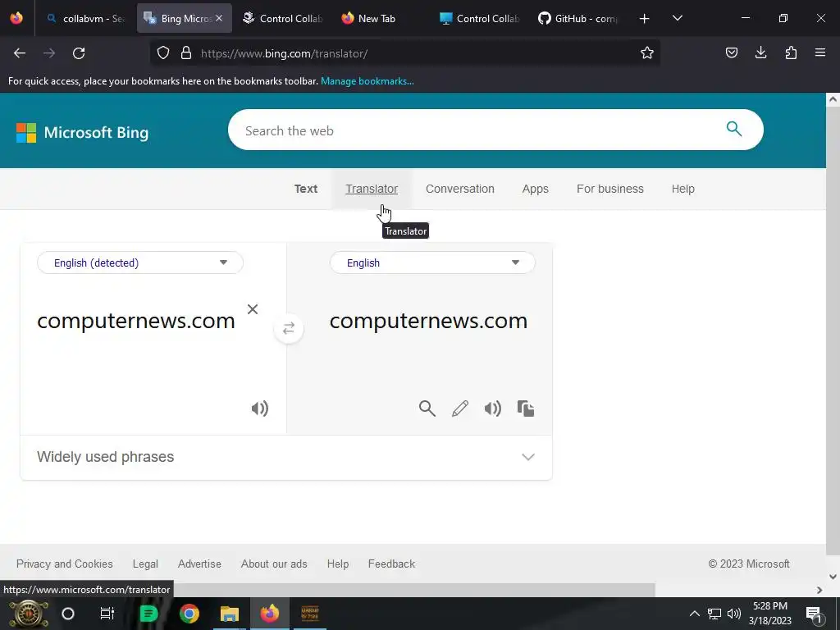Open network status icon in tray
Viewport: 840px width, 630px height.
click(x=714, y=614)
